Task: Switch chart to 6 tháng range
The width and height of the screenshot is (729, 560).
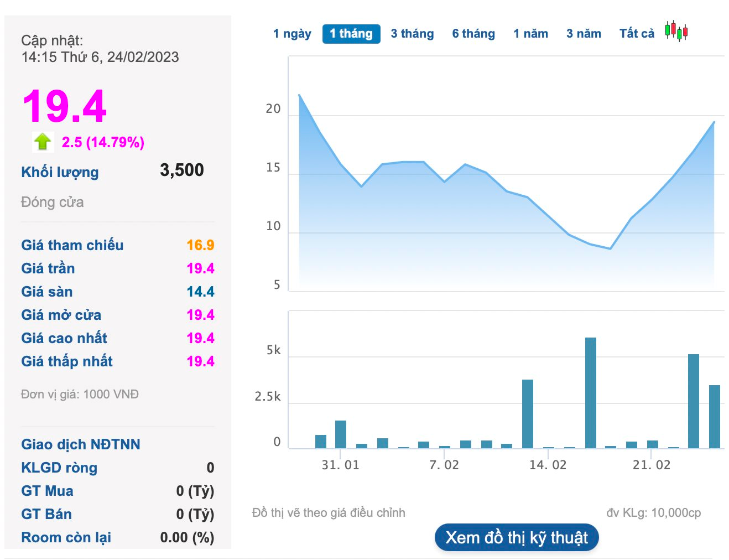Action: 473,34
